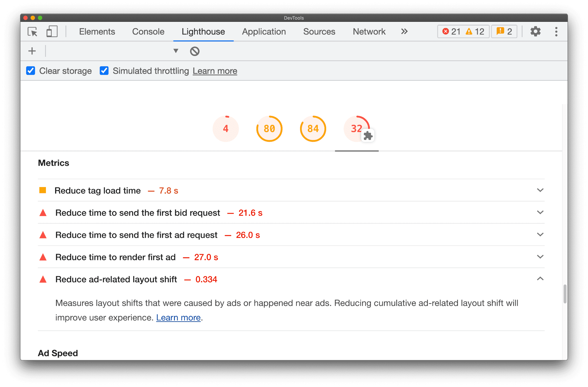Viewport: 588px width, 387px height.
Task: Click the Learn more link for simulated throttling
Action: 215,71
